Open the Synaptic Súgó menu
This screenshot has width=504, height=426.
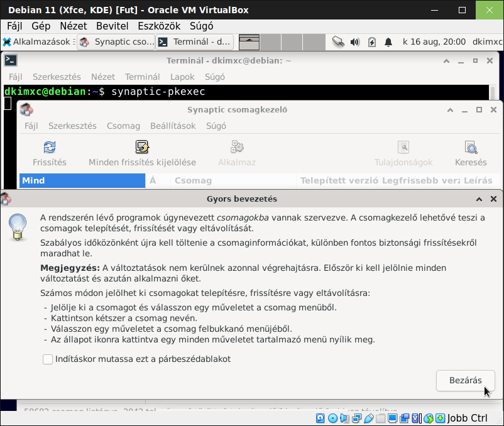click(x=216, y=126)
